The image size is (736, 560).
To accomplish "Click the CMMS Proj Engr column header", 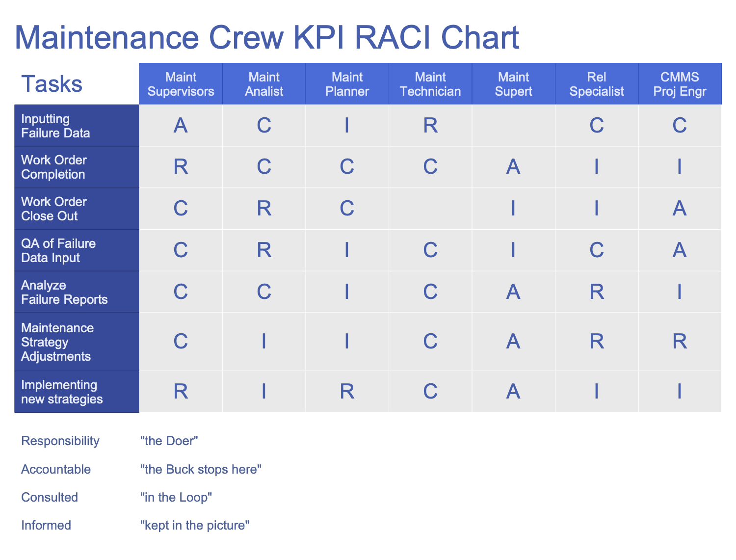I will [x=680, y=84].
